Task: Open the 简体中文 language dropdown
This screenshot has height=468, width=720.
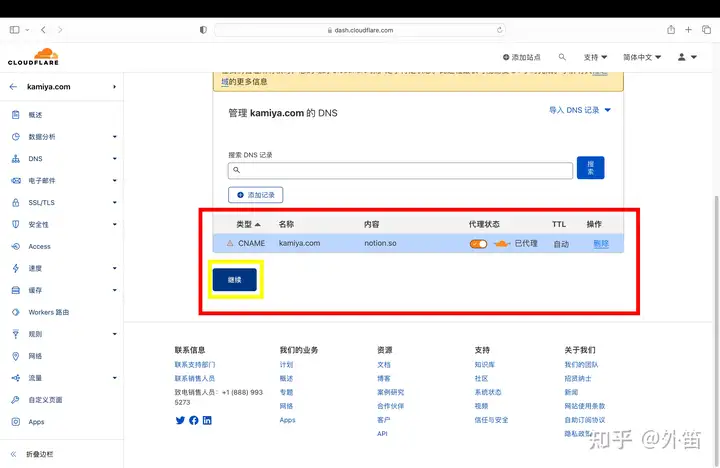Action: (642, 57)
